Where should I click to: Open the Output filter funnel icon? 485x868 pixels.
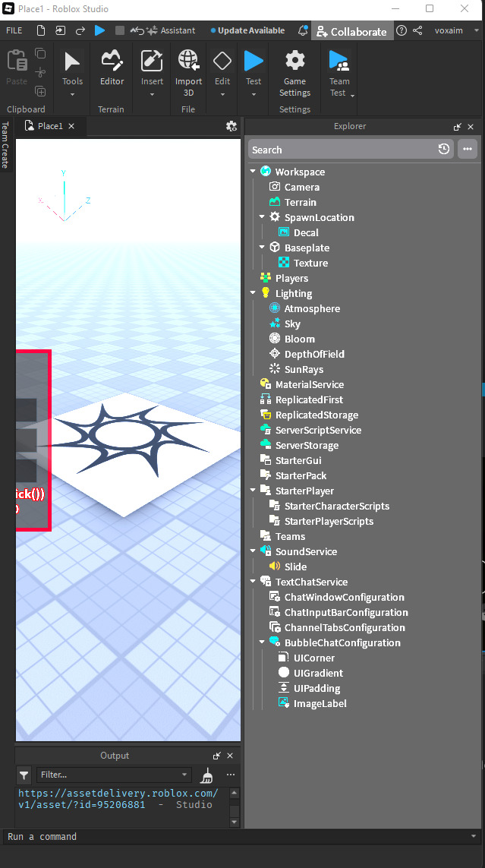tap(24, 775)
